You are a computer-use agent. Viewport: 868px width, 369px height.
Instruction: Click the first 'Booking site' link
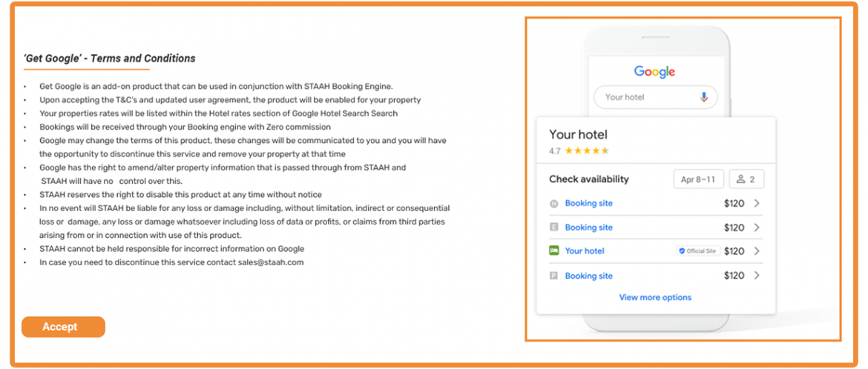(x=588, y=204)
